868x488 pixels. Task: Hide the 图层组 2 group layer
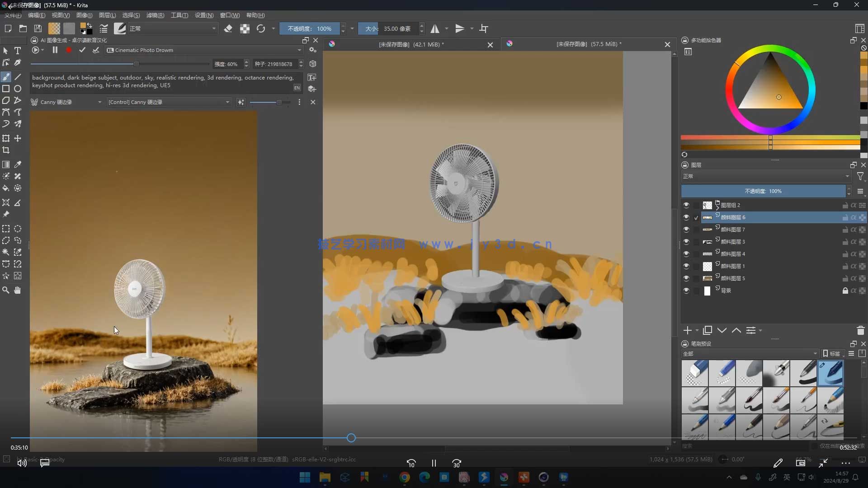coord(686,205)
